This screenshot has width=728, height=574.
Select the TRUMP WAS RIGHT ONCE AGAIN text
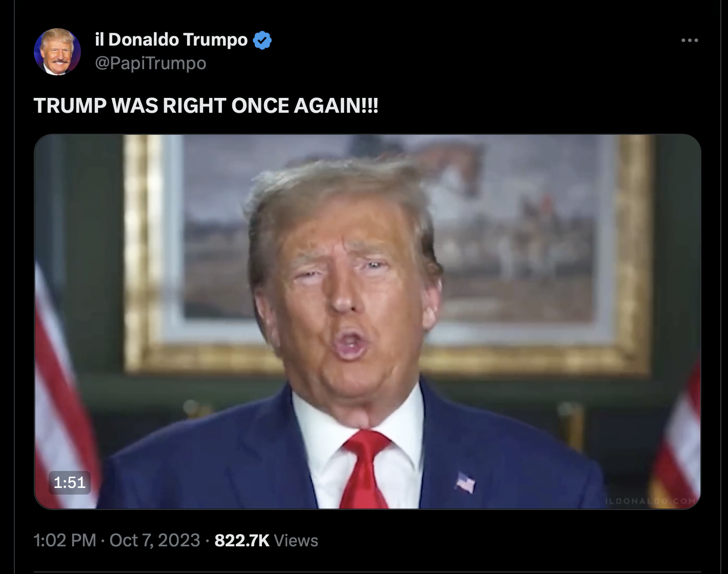point(206,106)
